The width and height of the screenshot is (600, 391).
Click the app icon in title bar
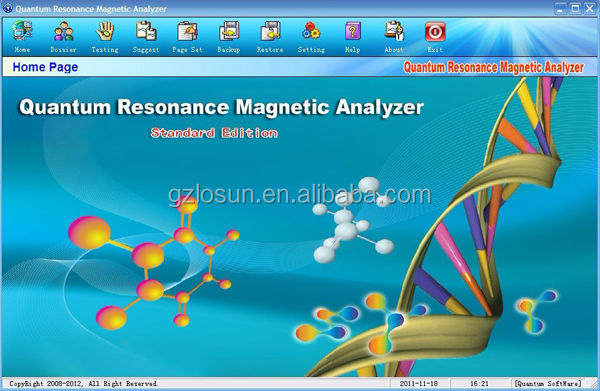coord(7,8)
